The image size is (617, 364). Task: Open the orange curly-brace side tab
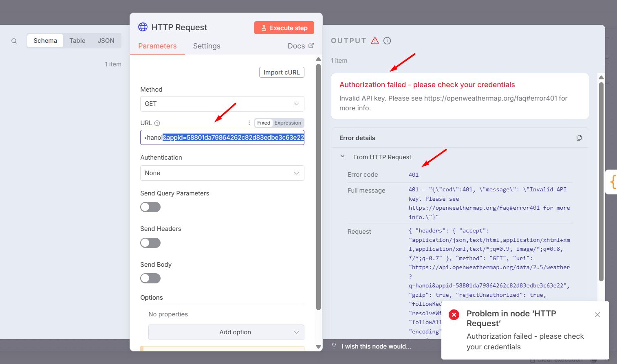pos(612,182)
